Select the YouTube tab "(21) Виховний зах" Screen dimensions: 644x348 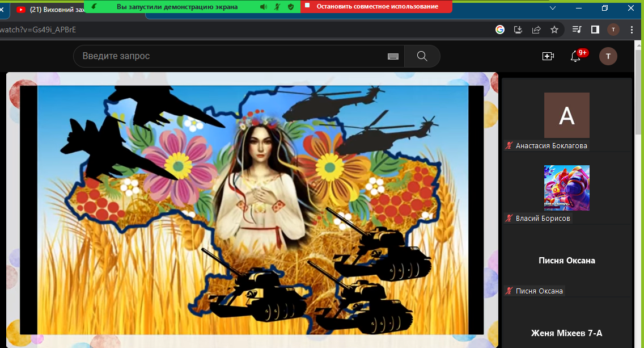(51, 10)
